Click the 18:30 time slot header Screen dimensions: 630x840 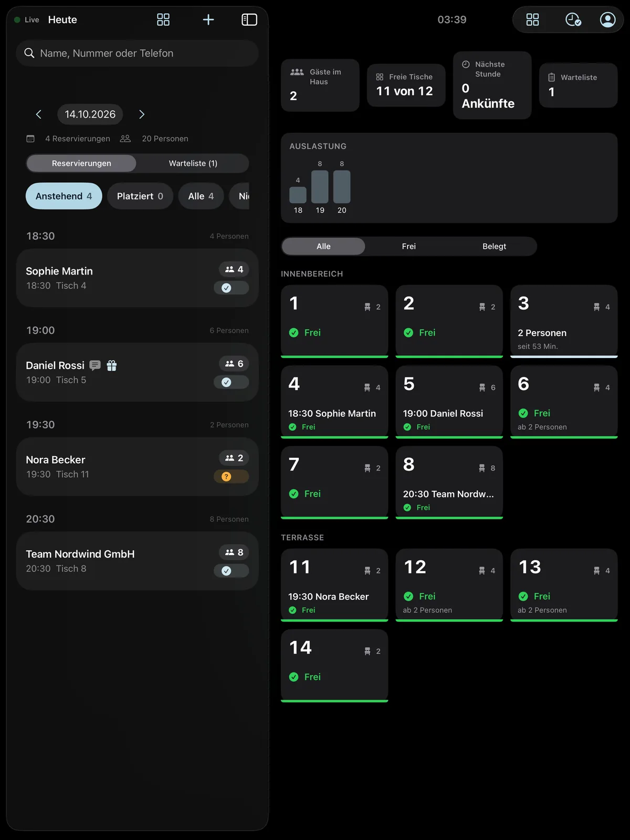[x=40, y=236]
